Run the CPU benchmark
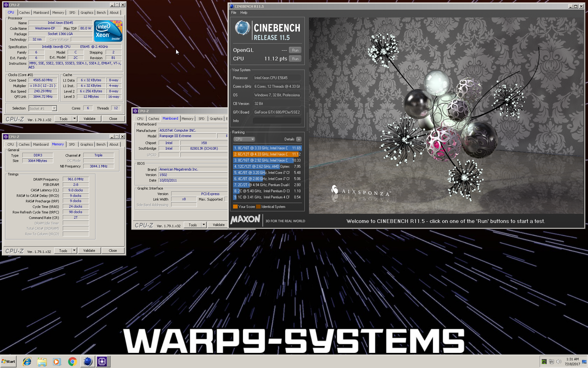The height and width of the screenshot is (368, 588). click(295, 59)
